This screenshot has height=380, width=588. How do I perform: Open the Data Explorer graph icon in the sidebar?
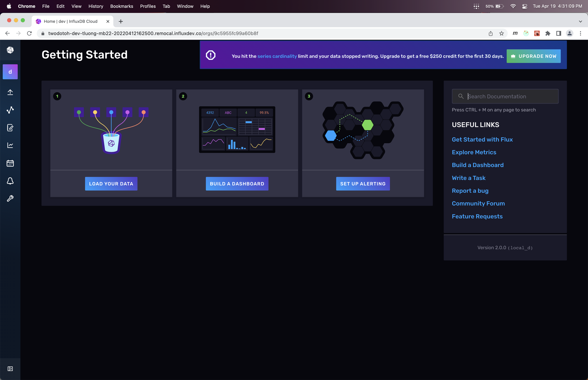coord(10,110)
